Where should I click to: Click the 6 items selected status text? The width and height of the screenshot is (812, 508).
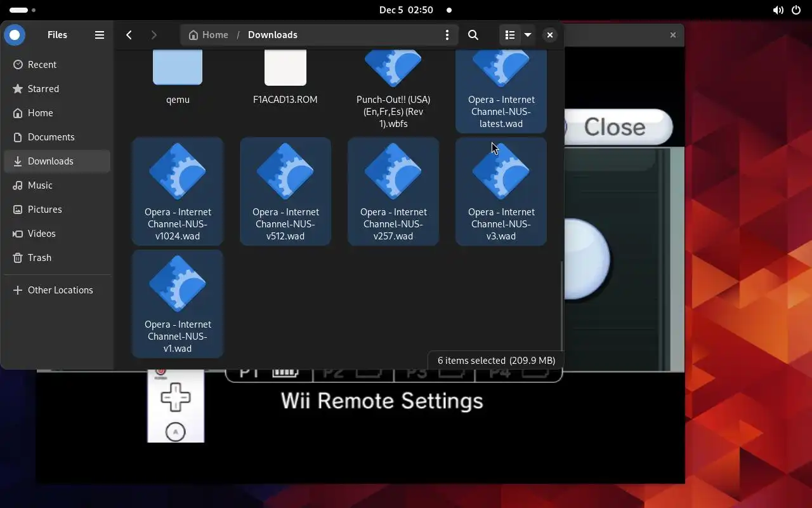coord(496,361)
